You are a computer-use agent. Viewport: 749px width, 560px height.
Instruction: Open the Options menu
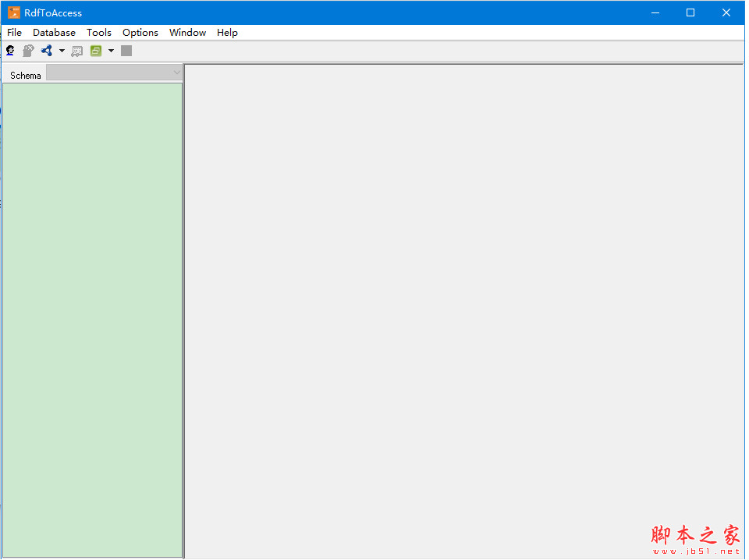(140, 33)
